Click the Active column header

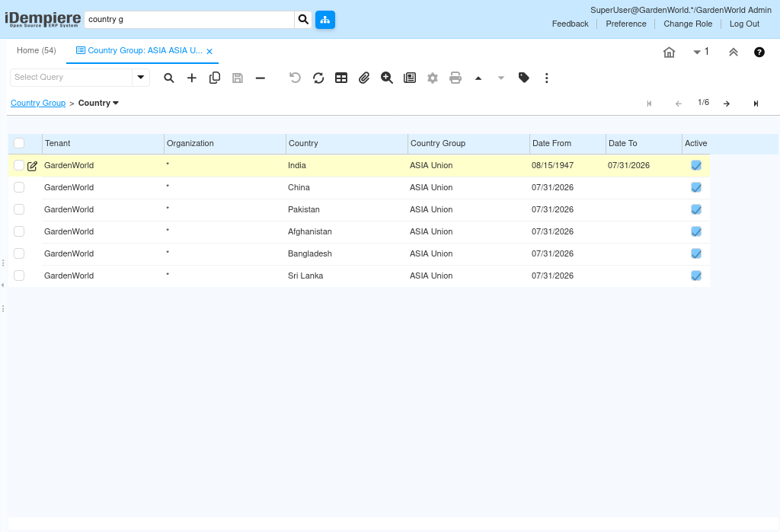(695, 143)
